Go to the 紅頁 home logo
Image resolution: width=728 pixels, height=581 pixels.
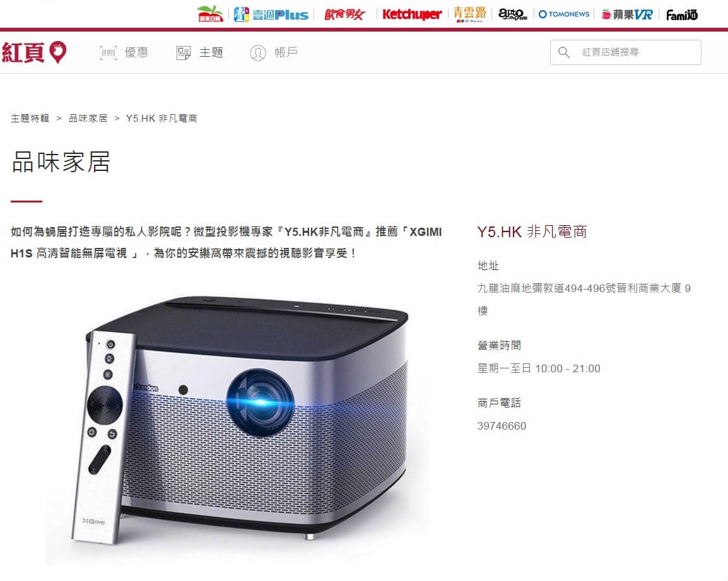(34, 52)
